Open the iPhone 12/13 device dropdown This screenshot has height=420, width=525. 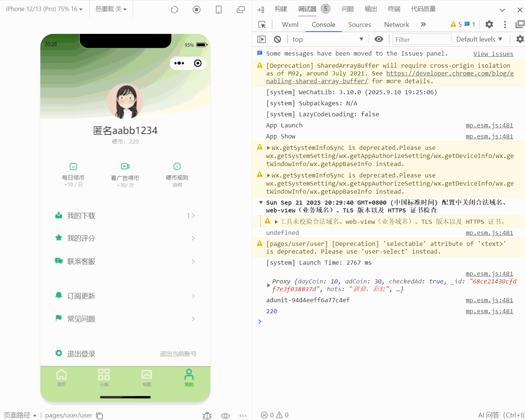pos(44,9)
